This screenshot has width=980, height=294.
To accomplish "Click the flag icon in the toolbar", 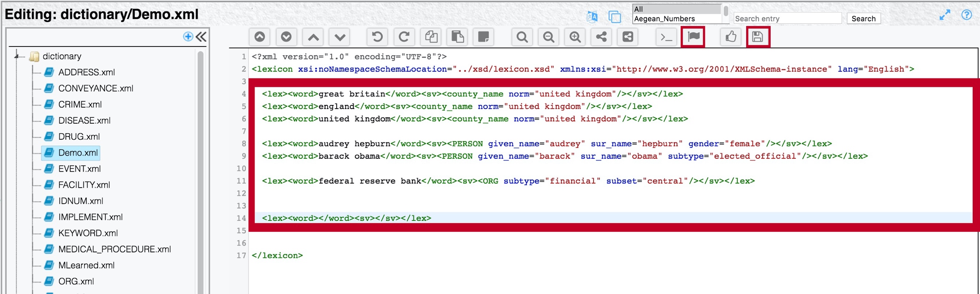I will click(693, 37).
